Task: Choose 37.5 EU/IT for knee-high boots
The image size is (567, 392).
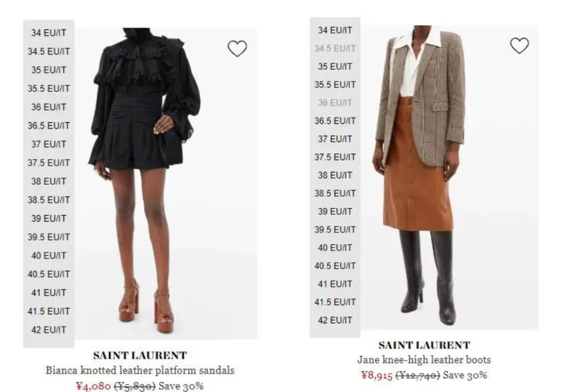Action: (x=335, y=157)
